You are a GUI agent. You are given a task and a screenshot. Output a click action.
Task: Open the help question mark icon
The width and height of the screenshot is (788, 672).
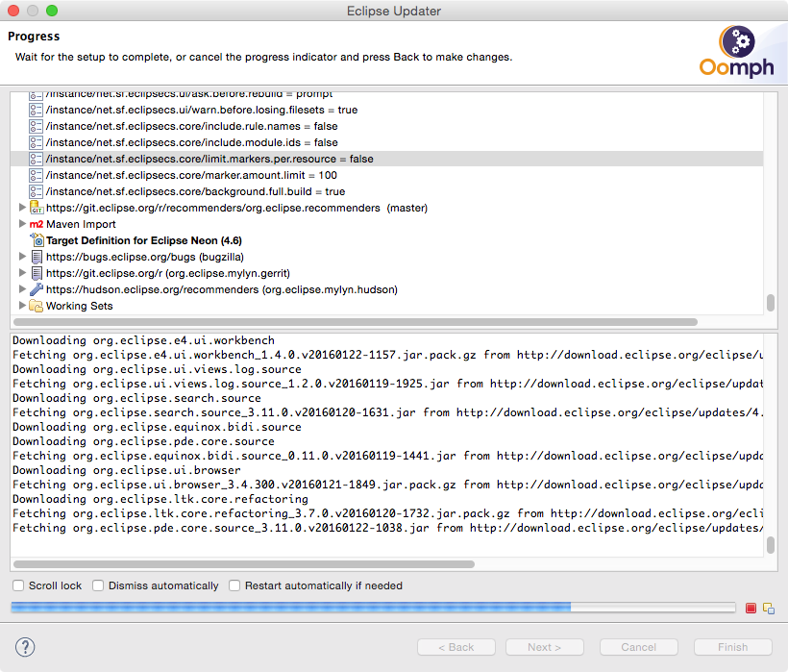25,647
